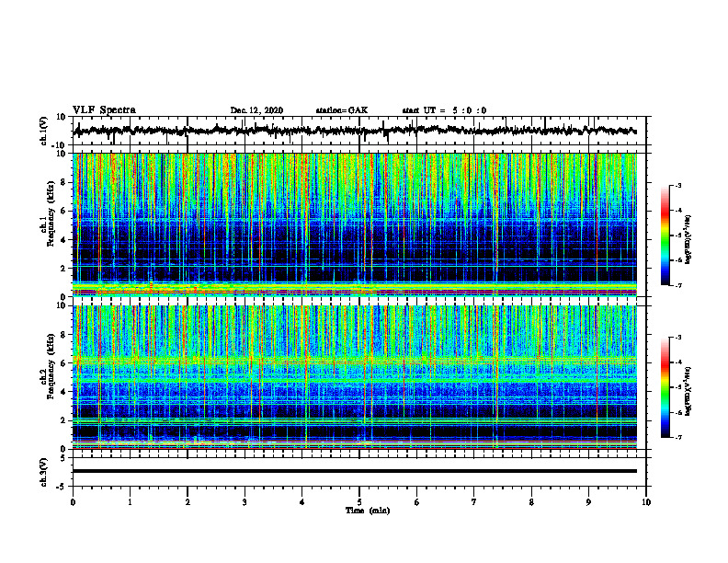Screen dimensions: 728x563
Task: Click the "10" label ending the time axis
Action: pos(646,502)
